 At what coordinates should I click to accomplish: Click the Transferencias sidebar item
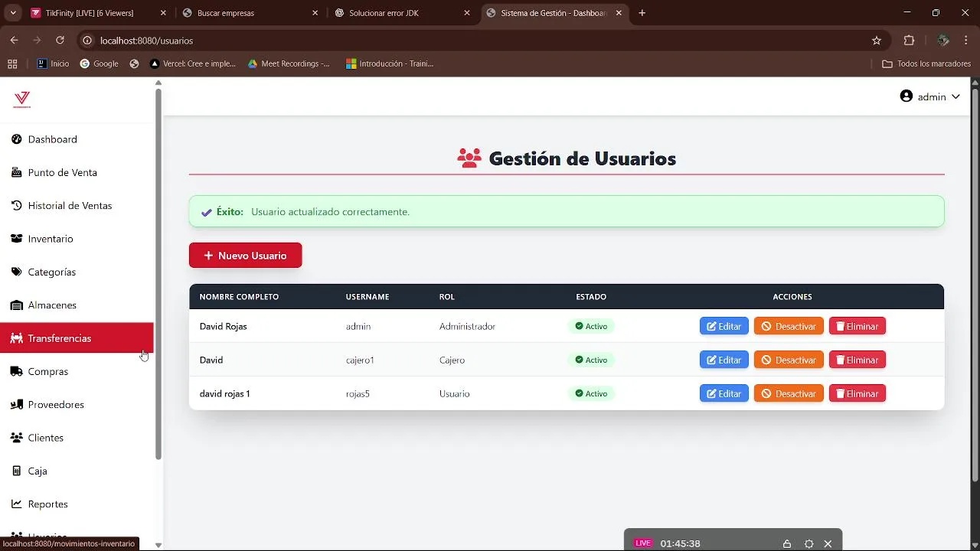77,338
